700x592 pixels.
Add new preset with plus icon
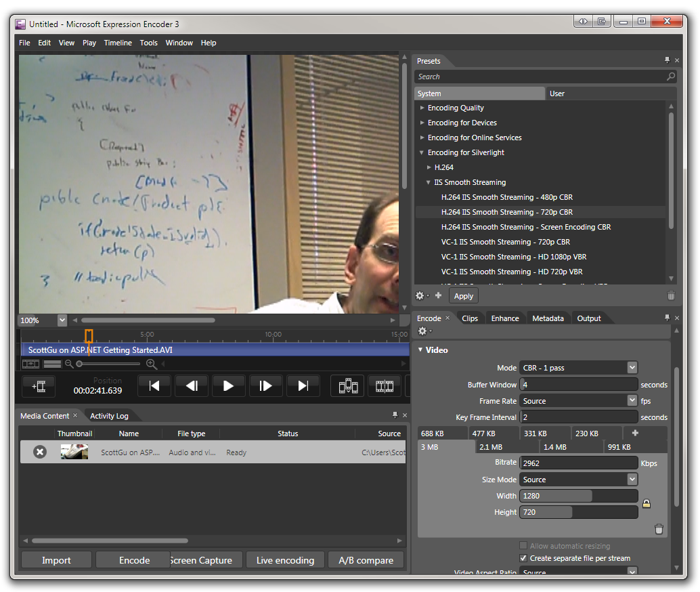click(439, 295)
